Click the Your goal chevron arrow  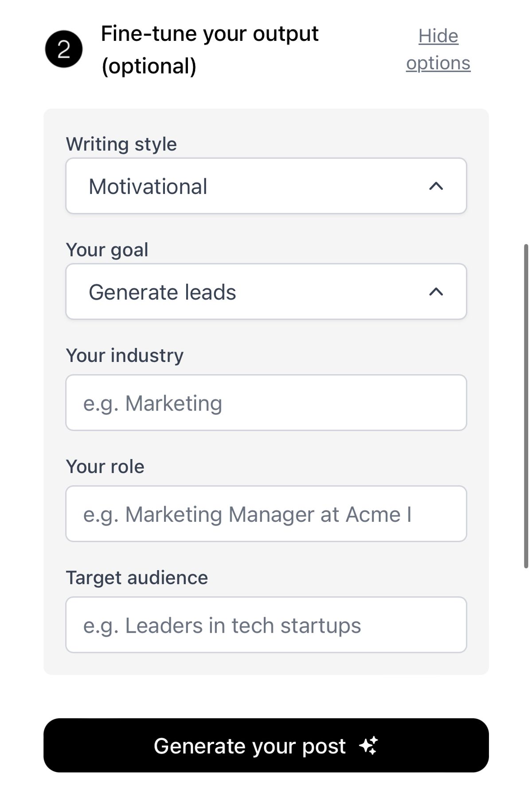point(436,291)
